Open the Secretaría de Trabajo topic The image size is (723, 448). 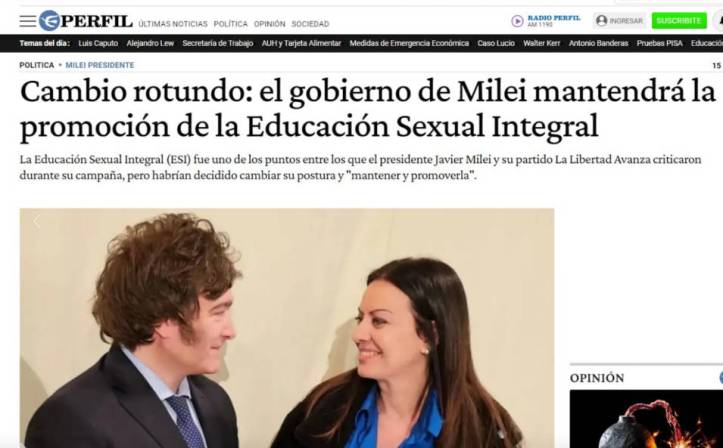coord(218,43)
